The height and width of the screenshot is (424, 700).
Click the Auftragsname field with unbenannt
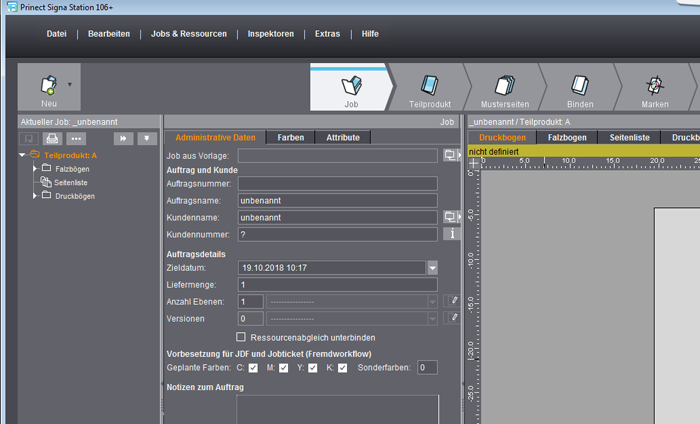coord(338,200)
